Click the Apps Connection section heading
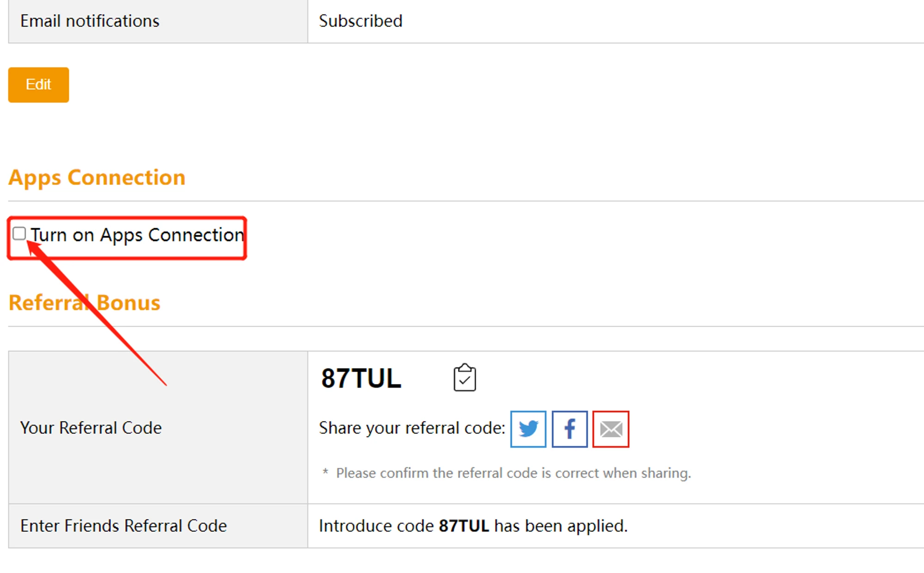The height and width of the screenshot is (573, 924). pyautogui.click(x=97, y=177)
